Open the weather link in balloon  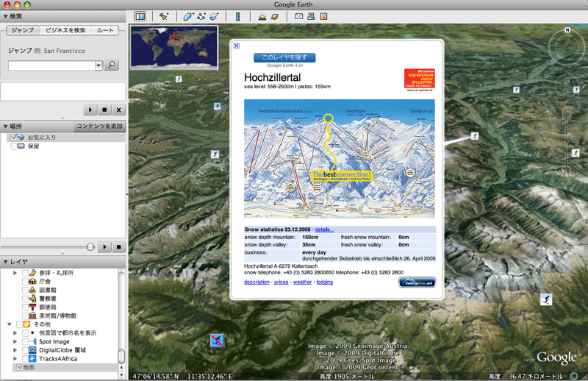tap(302, 282)
